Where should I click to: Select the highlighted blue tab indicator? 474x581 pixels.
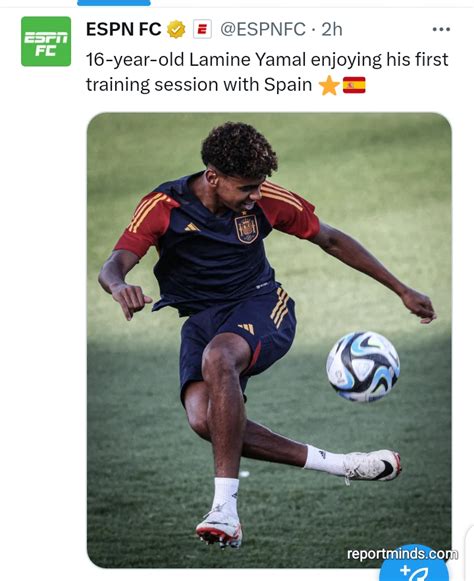pyautogui.click(x=114, y=3)
